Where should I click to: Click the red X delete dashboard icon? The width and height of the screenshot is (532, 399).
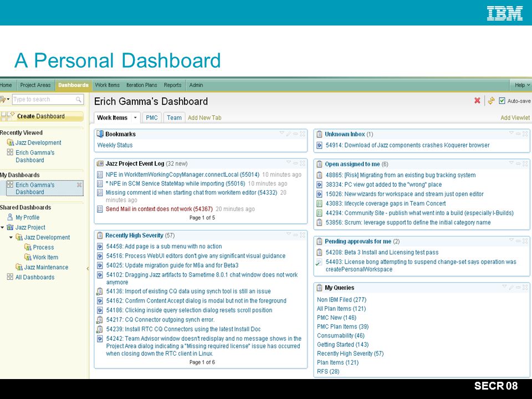[x=477, y=100]
